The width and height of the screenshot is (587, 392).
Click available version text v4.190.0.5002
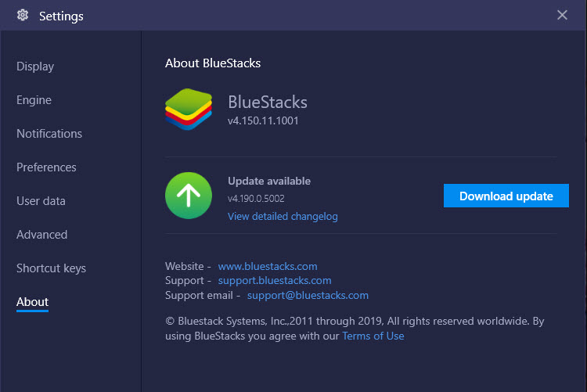click(256, 199)
